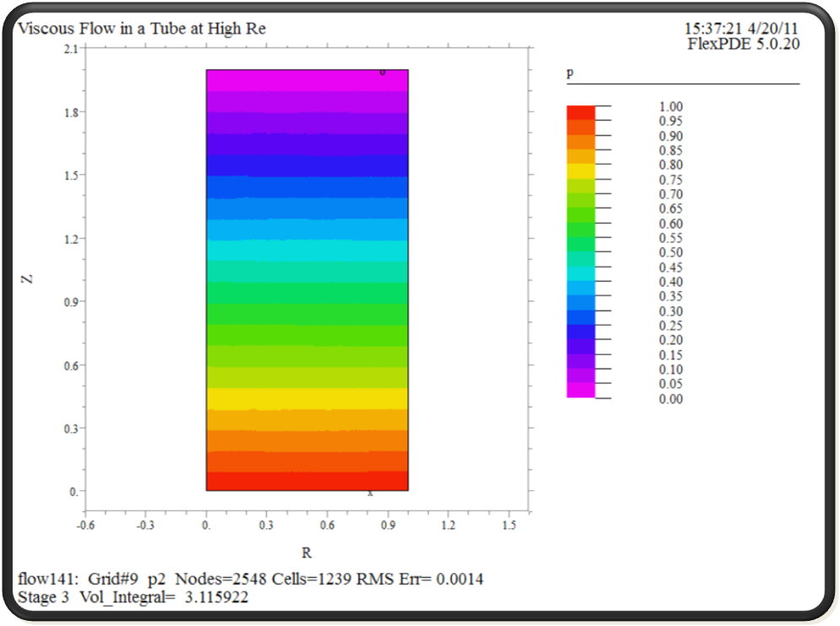840x626 pixels.
Task: Click the legend value '0.75'
Action: coord(670,180)
